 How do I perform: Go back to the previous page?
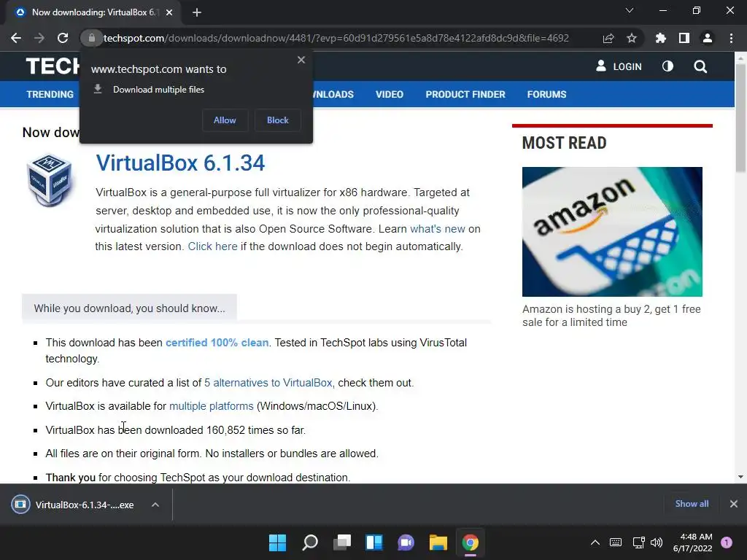pyautogui.click(x=16, y=38)
